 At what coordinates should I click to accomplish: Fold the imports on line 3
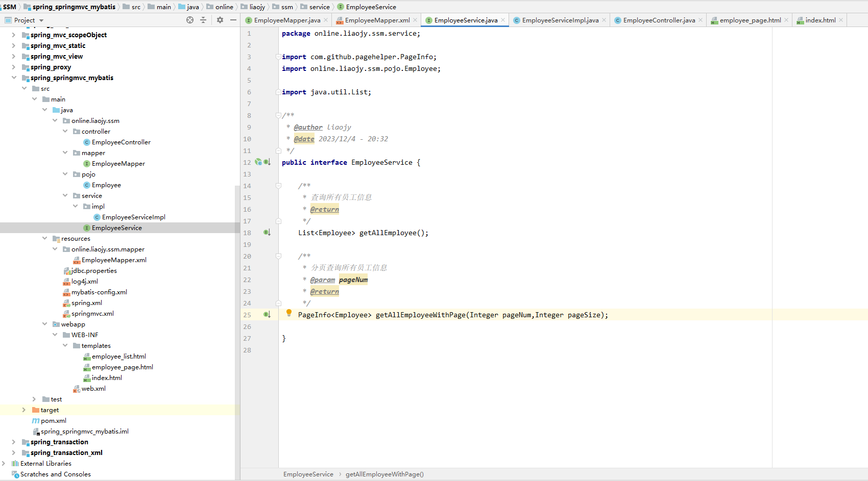tap(278, 57)
